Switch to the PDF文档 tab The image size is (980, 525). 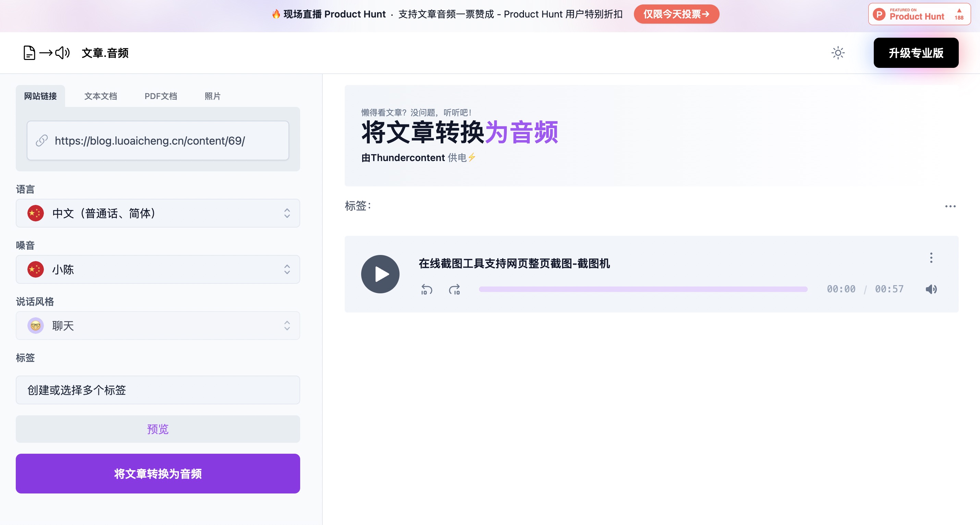click(x=161, y=96)
